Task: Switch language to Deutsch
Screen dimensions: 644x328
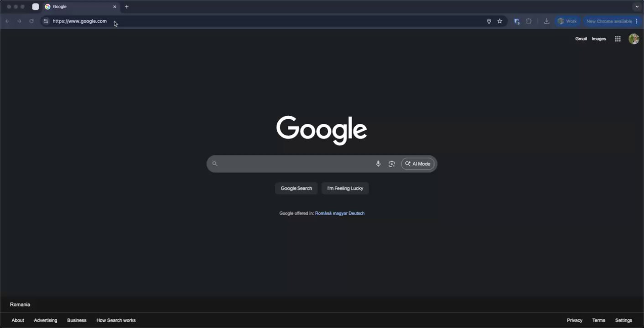Action: [x=357, y=213]
